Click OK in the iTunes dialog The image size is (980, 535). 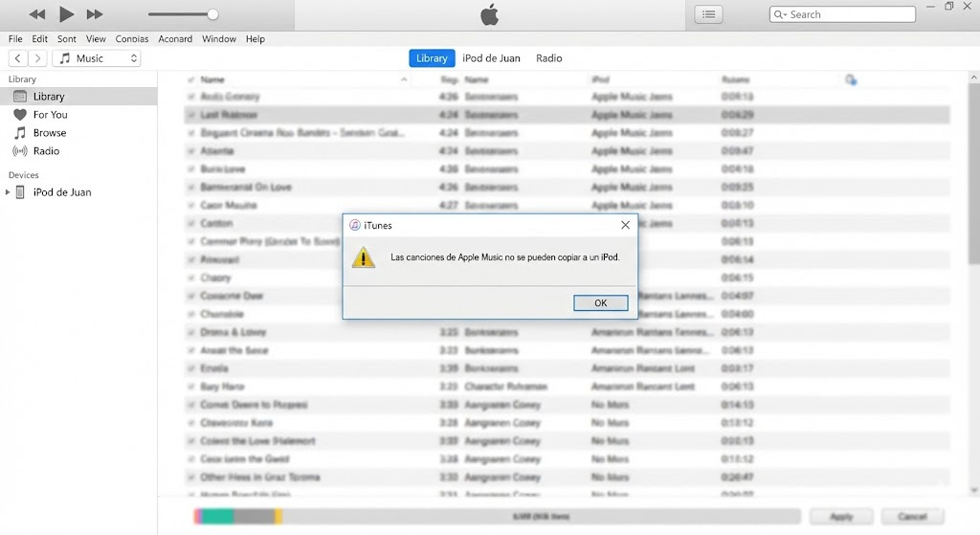tap(601, 302)
